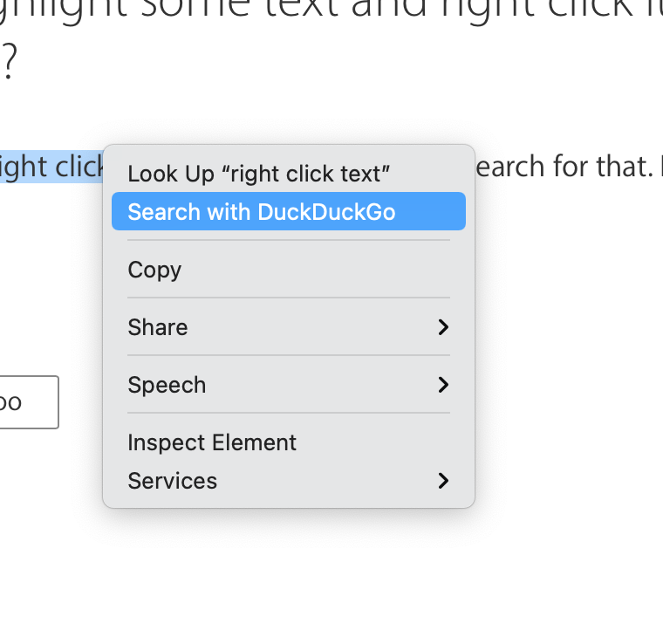Screen dimensions: 663x644
Task: Expand the Services submenu chevron arrow
Action: pyautogui.click(x=443, y=481)
